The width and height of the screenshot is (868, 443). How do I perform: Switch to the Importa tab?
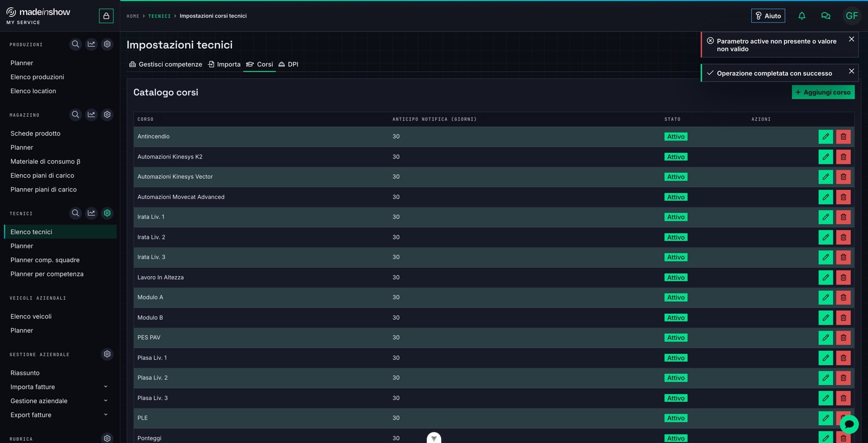click(224, 64)
